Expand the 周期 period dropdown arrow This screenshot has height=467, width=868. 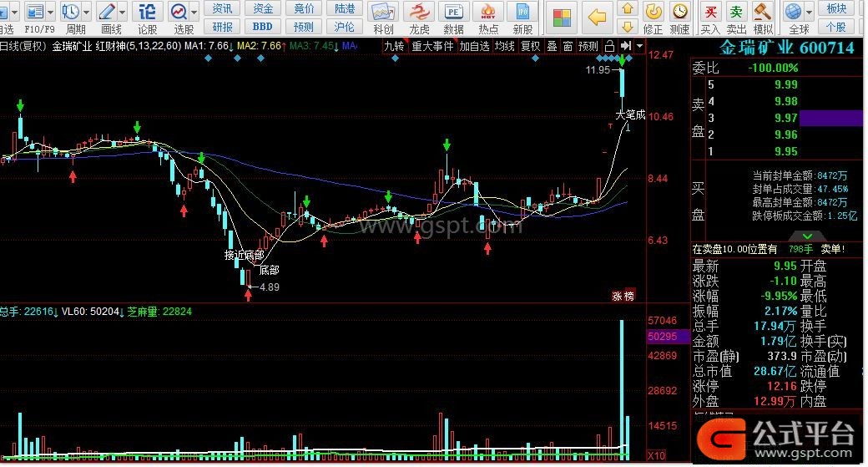pos(86,12)
